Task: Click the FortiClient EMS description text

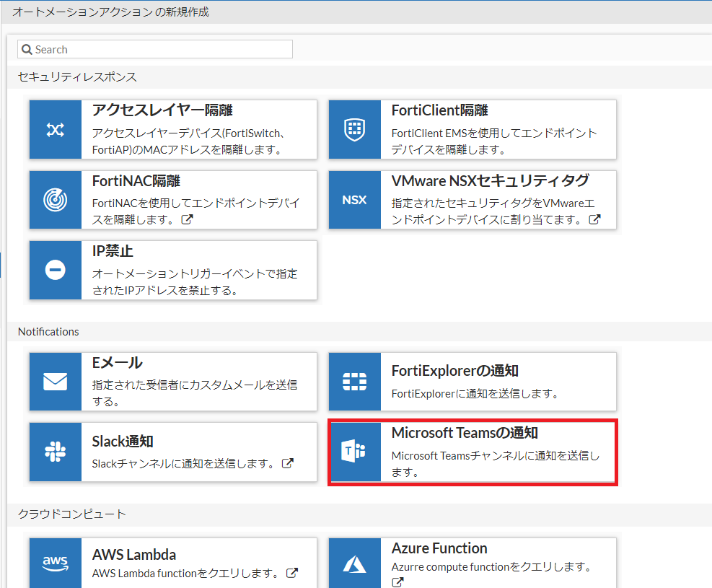Action: pos(494,141)
